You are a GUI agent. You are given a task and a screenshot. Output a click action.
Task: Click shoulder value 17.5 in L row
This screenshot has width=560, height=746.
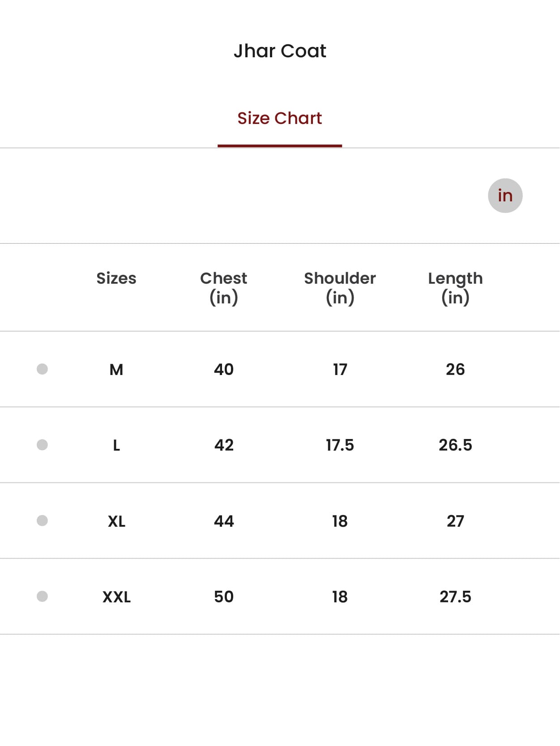click(340, 445)
